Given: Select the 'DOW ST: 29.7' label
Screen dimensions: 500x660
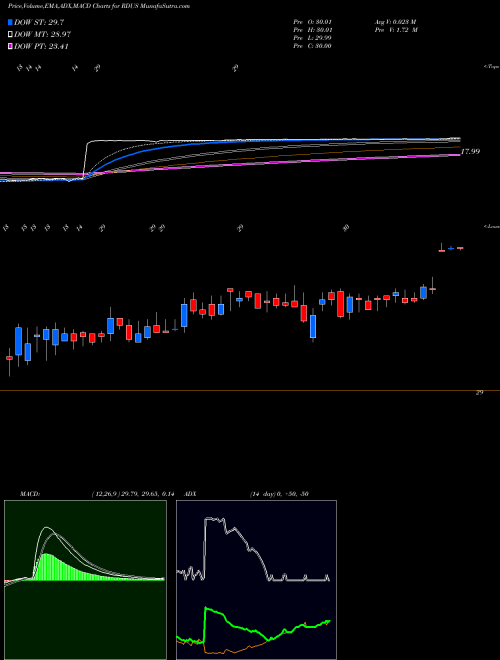Looking at the screenshot, I should click(39, 22).
